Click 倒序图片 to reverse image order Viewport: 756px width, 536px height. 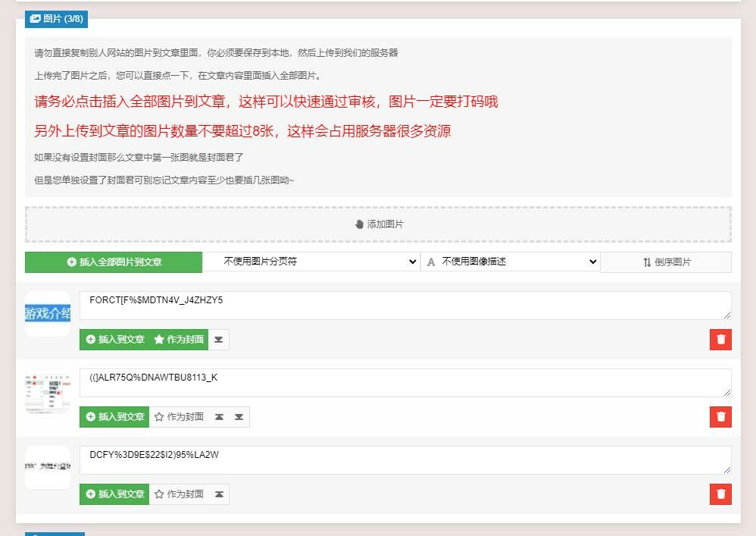point(666,262)
